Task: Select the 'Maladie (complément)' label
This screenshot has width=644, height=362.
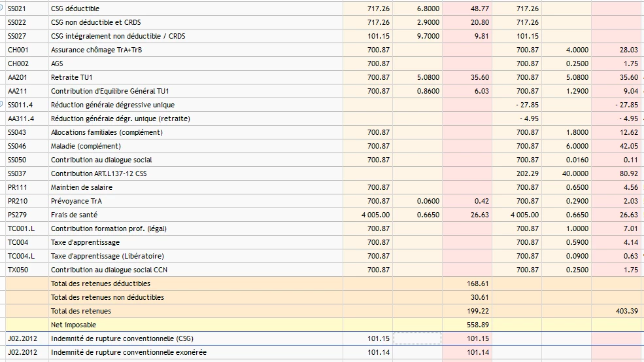Action: (x=86, y=146)
